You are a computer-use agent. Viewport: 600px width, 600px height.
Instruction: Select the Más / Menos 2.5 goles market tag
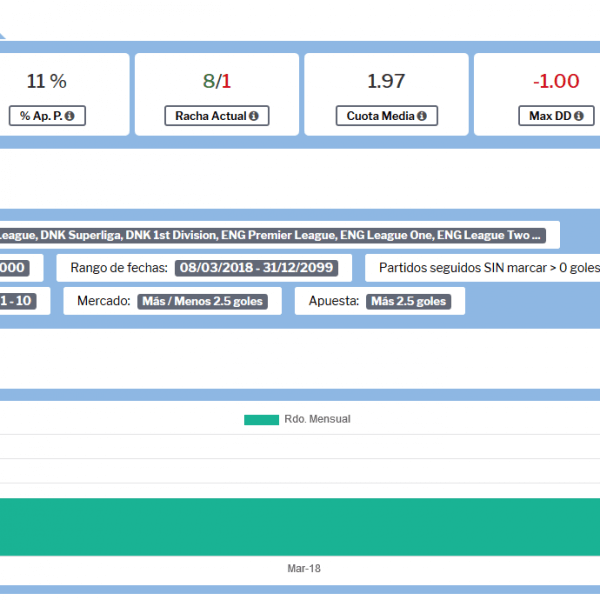202,301
